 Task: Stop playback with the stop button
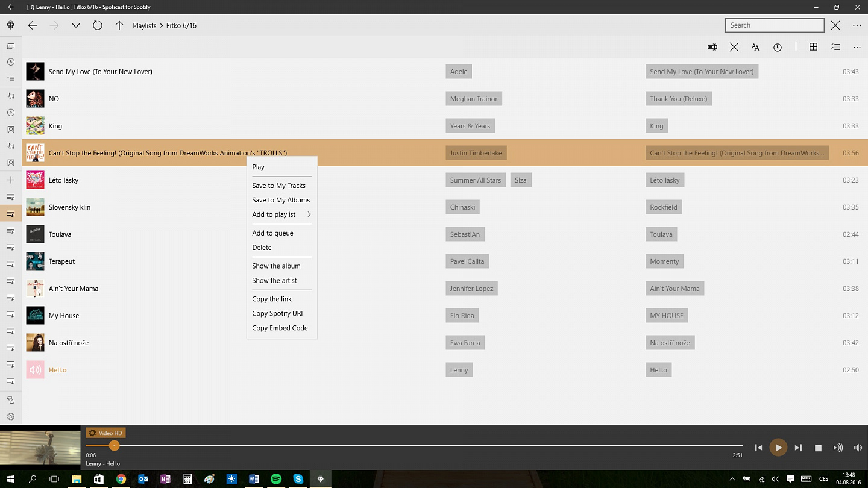coord(818,448)
